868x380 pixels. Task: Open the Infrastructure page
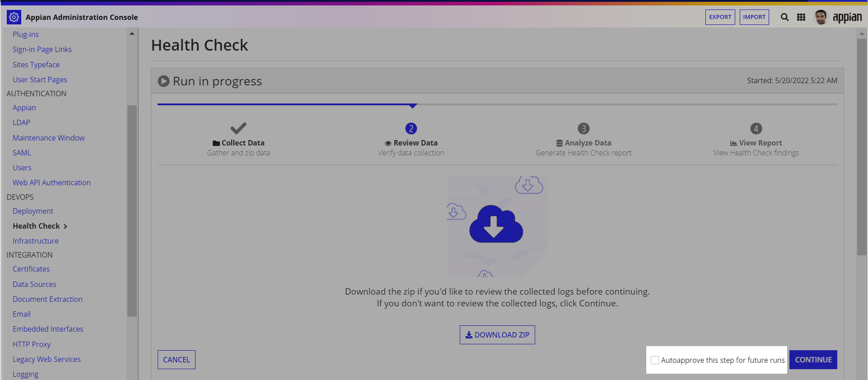coord(36,241)
